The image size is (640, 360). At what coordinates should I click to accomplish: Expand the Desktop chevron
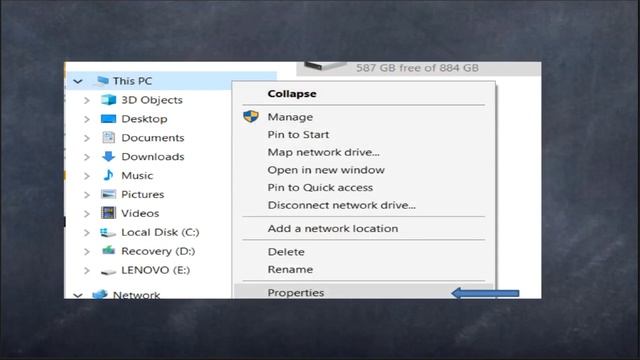[x=87, y=119]
